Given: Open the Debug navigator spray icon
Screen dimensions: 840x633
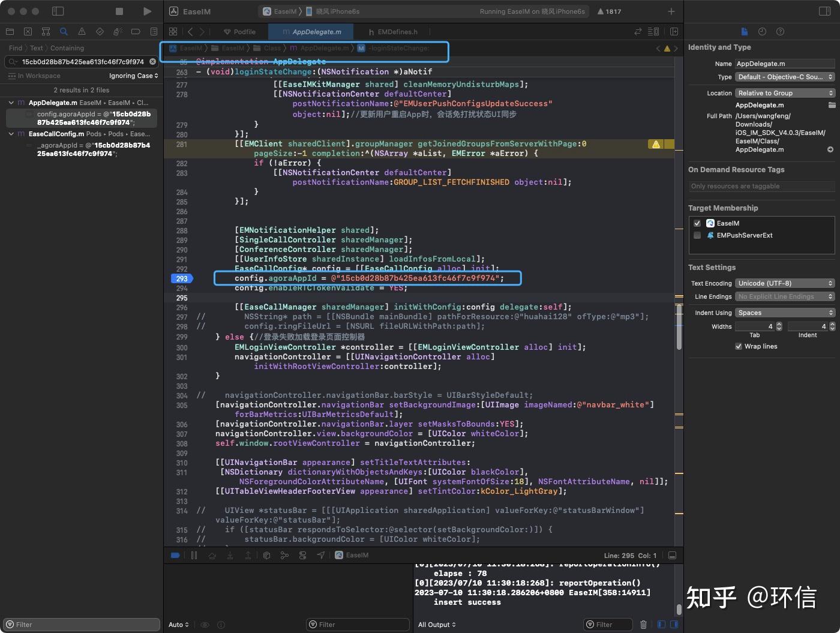Looking at the screenshot, I should [x=118, y=32].
